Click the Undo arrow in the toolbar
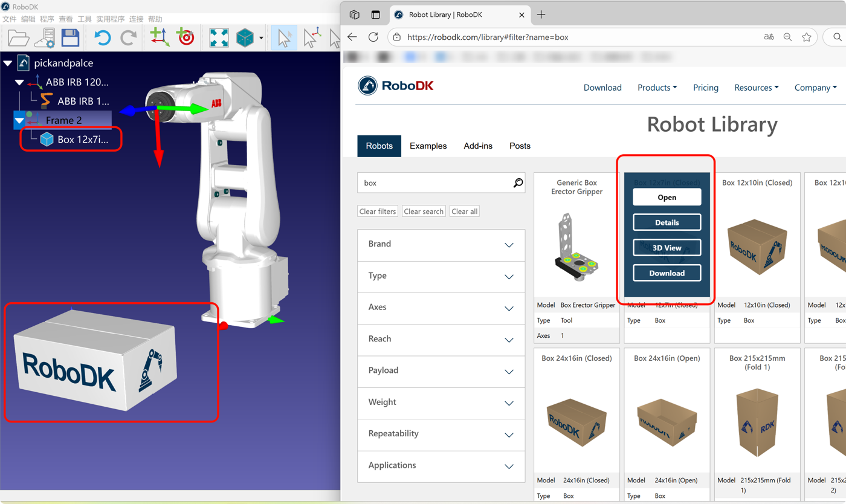Viewport: 846px width, 504px height. tap(102, 38)
